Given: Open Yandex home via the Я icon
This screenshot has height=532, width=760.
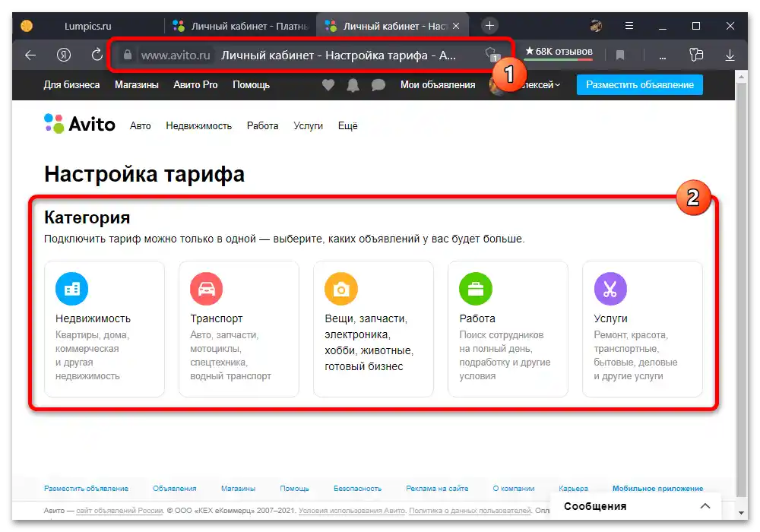Looking at the screenshot, I should pos(64,55).
